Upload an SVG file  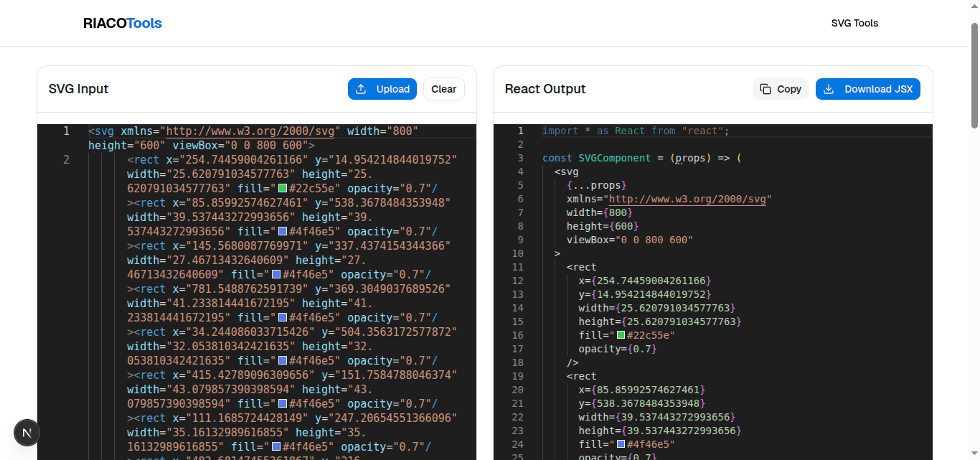[382, 89]
